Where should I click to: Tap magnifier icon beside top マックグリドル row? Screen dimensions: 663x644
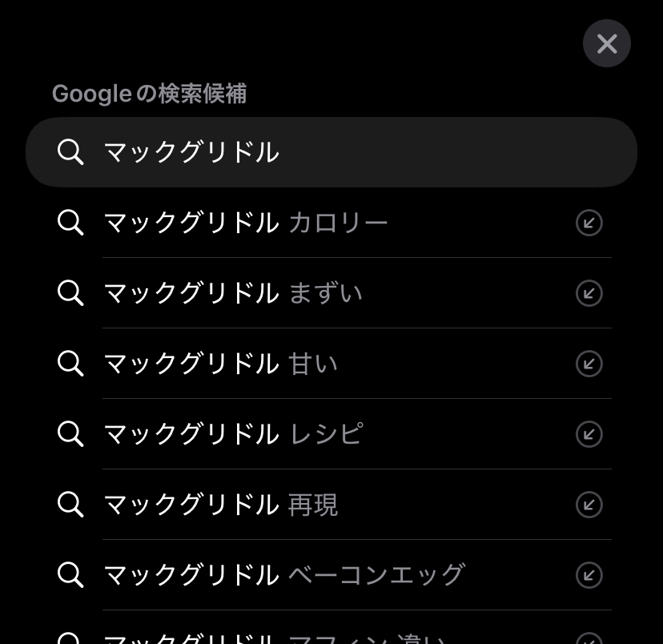70,152
